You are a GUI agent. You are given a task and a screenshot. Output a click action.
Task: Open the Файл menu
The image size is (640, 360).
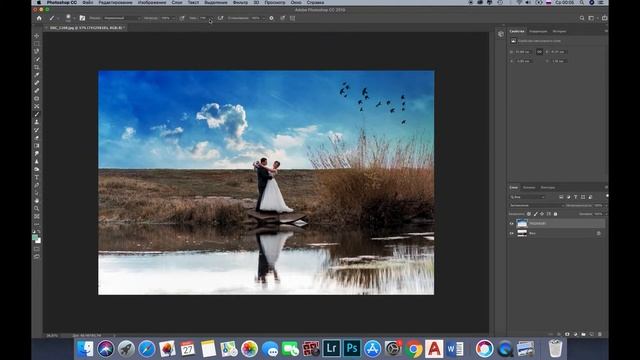88,2
